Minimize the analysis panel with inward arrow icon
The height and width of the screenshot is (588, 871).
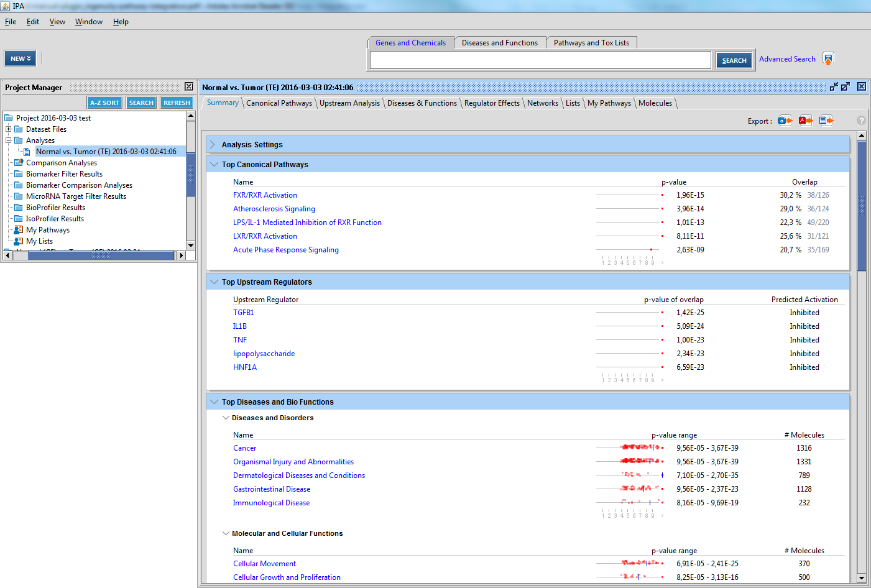[834, 87]
